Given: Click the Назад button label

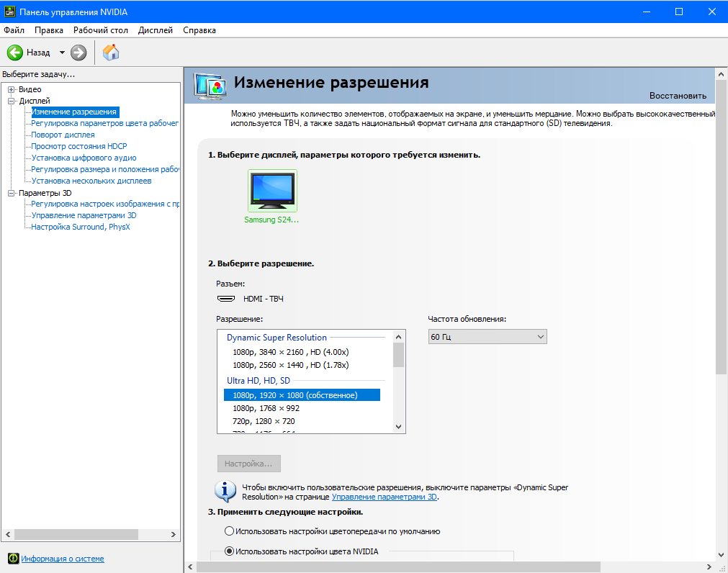Looking at the screenshot, I should [38, 53].
